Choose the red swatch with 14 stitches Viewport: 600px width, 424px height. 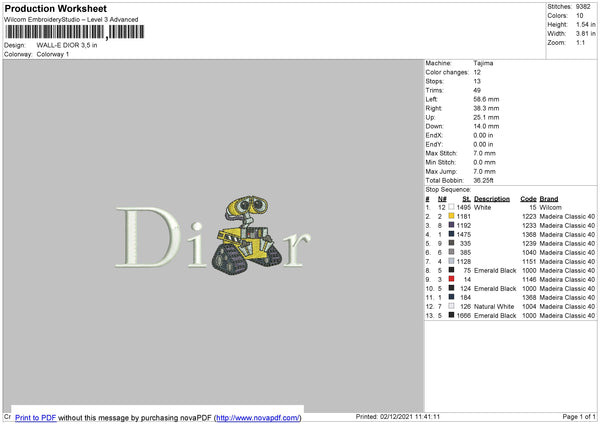(452, 279)
